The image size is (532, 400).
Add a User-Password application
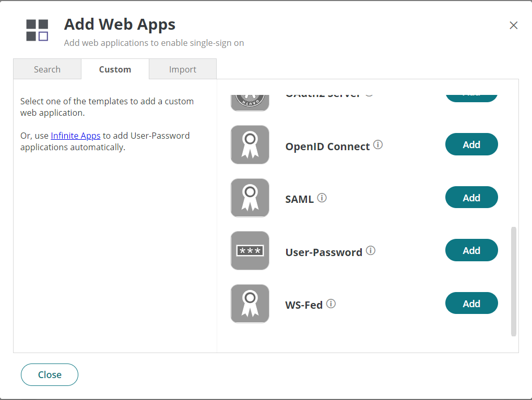pos(471,250)
